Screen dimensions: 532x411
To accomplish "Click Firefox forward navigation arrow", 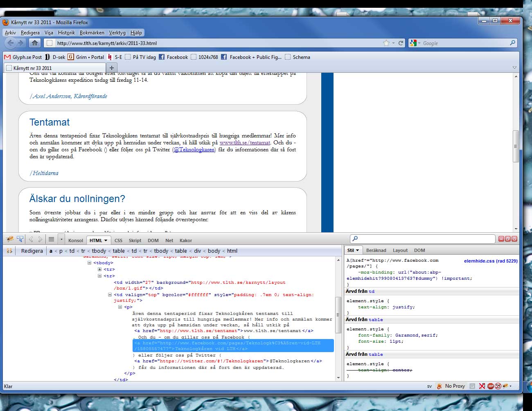I will point(21,43).
